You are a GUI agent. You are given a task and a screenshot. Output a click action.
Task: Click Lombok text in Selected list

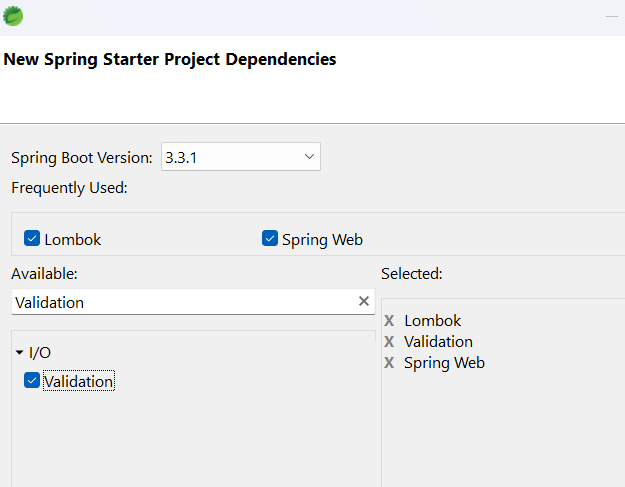tap(432, 320)
